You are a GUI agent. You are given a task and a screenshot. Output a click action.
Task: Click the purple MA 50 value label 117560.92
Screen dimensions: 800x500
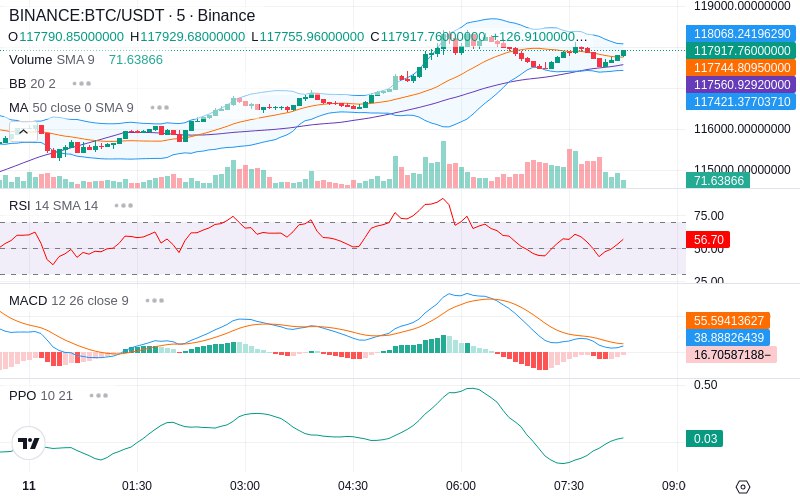(741, 85)
